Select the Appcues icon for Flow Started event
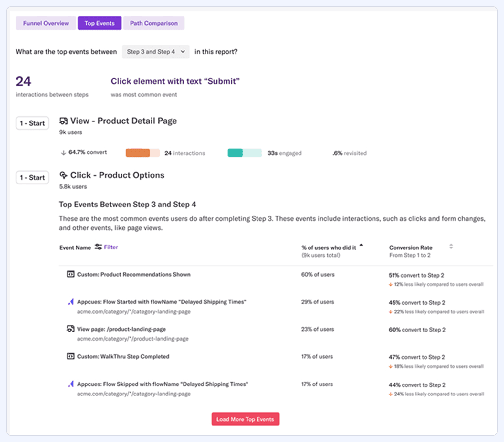 (70, 301)
